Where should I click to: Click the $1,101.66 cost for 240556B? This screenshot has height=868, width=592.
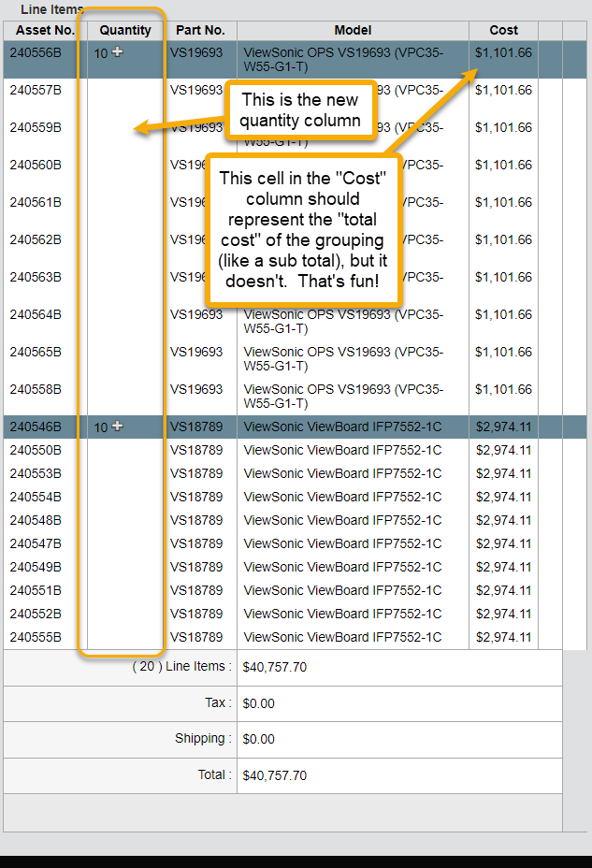tap(503, 53)
